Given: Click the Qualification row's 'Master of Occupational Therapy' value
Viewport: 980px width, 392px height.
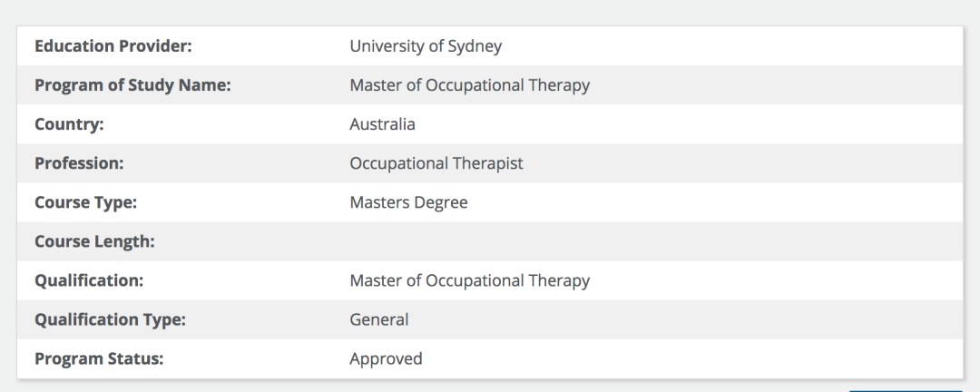Looking at the screenshot, I should tap(469, 280).
